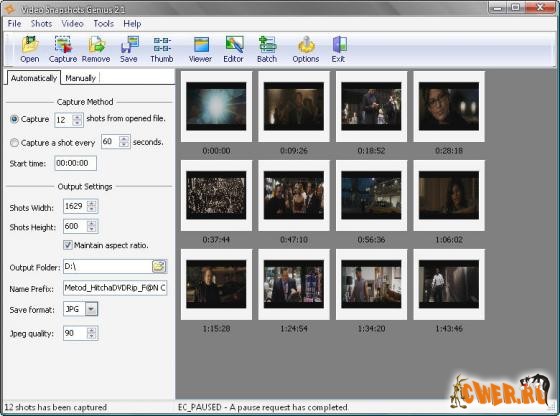The height and width of the screenshot is (416, 560).
Task: Click the Name Prefix text field
Action: 115,288
